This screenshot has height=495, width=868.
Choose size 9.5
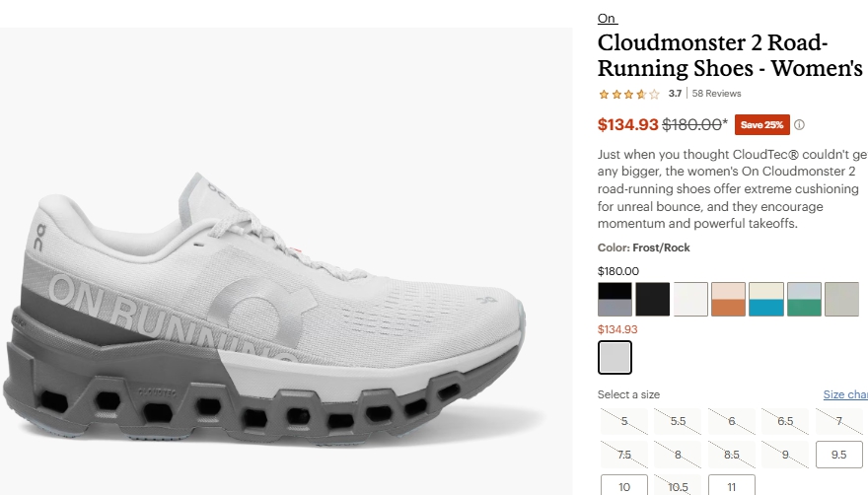pyautogui.click(x=838, y=455)
